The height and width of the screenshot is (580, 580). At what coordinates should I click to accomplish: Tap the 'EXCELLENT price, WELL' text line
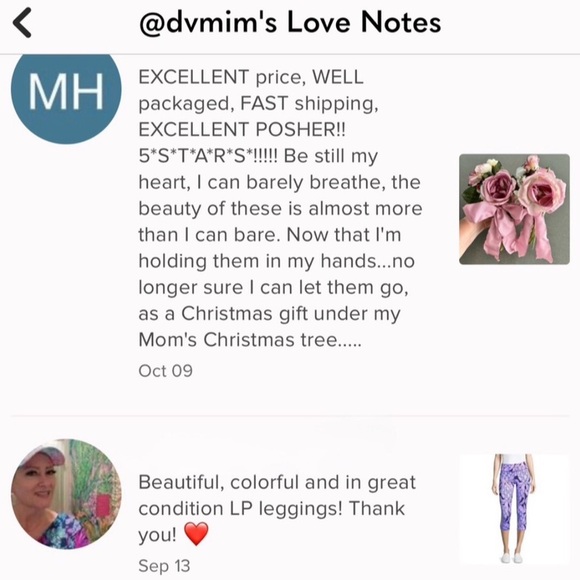pos(251,77)
